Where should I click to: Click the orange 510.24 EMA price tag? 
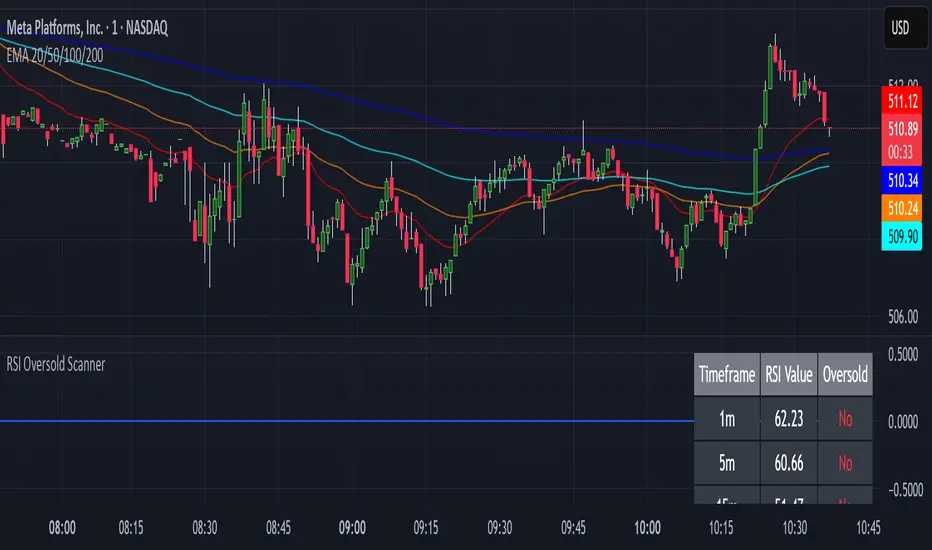coord(903,209)
